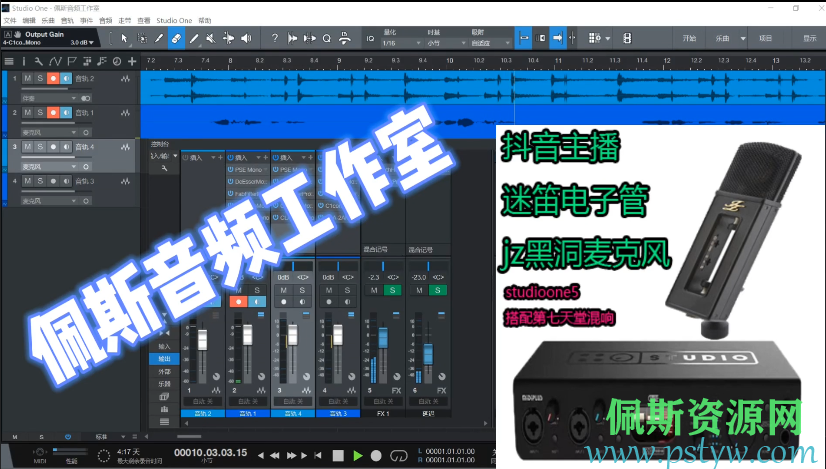Click Return to Zero transport button
The width and height of the screenshot is (826, 469).
(x=318, y=455)
